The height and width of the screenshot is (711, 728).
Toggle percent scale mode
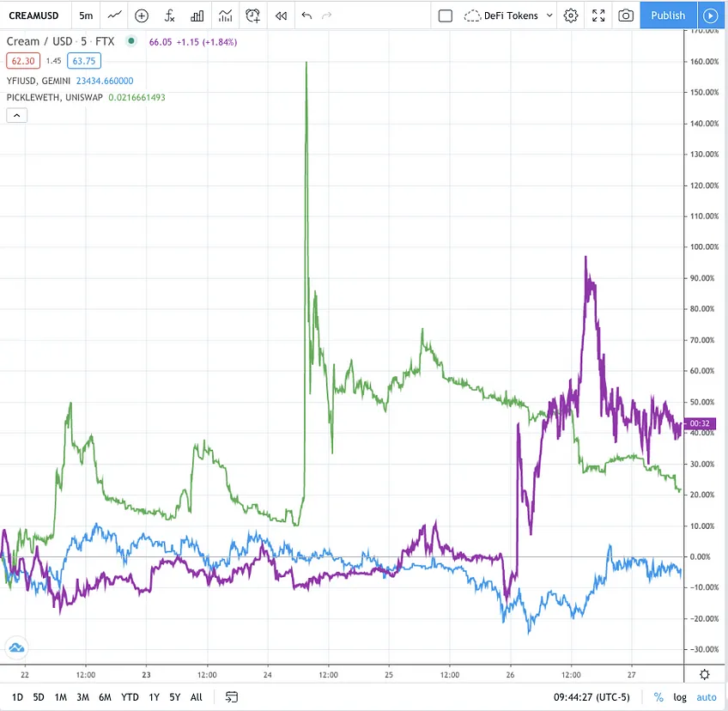click(x=658, y=697)
